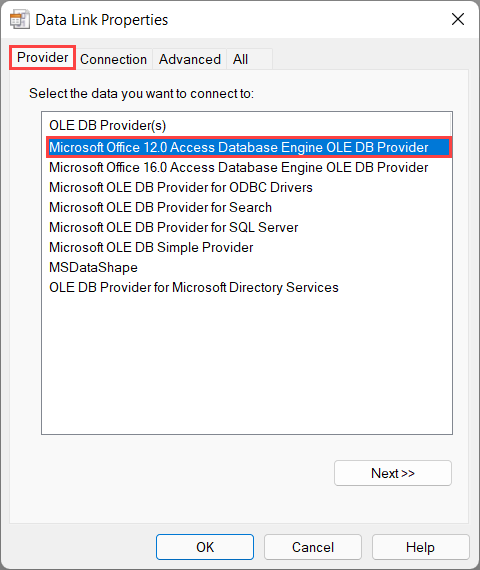Show the All tab
Screen dimensions: 480x570
[x=241, y=59]
